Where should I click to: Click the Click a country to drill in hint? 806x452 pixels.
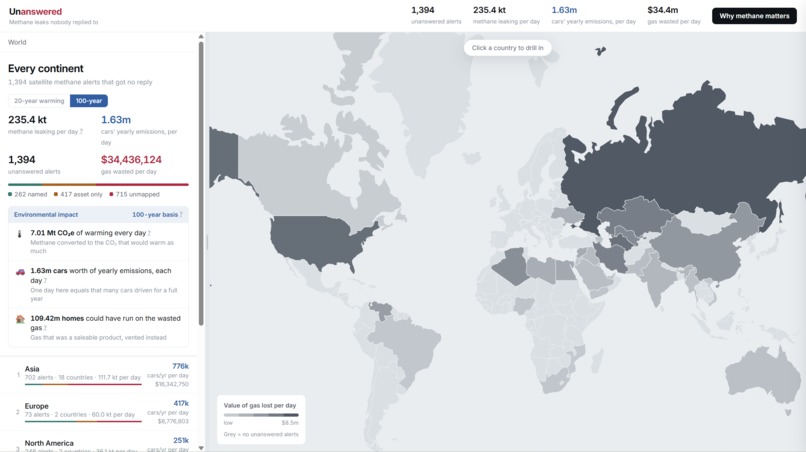click(507, 48)
